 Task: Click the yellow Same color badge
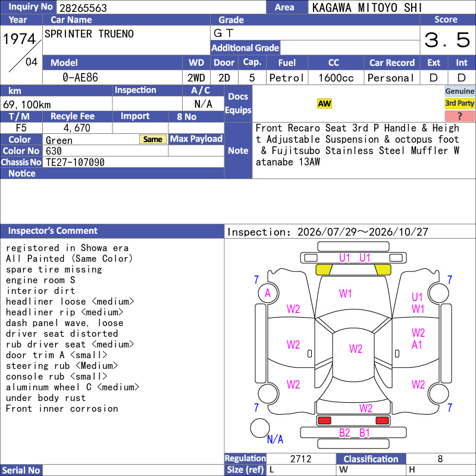[x=153, y=139]
